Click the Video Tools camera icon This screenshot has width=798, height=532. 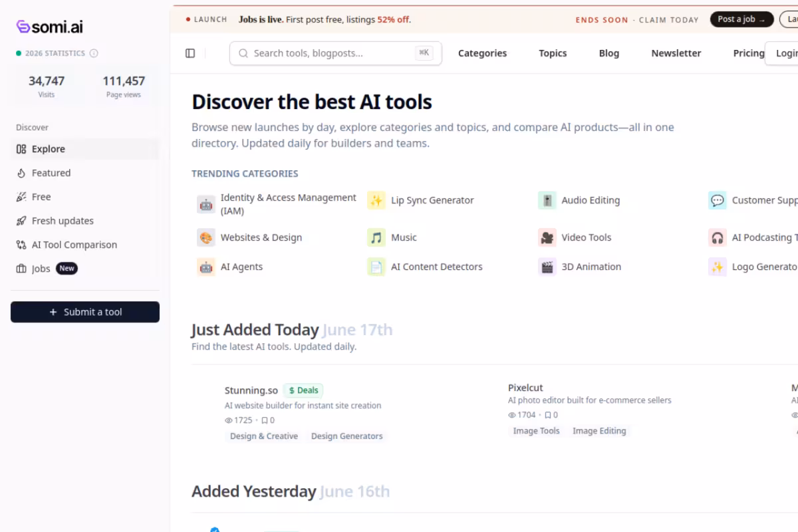(x=547, y=237)
